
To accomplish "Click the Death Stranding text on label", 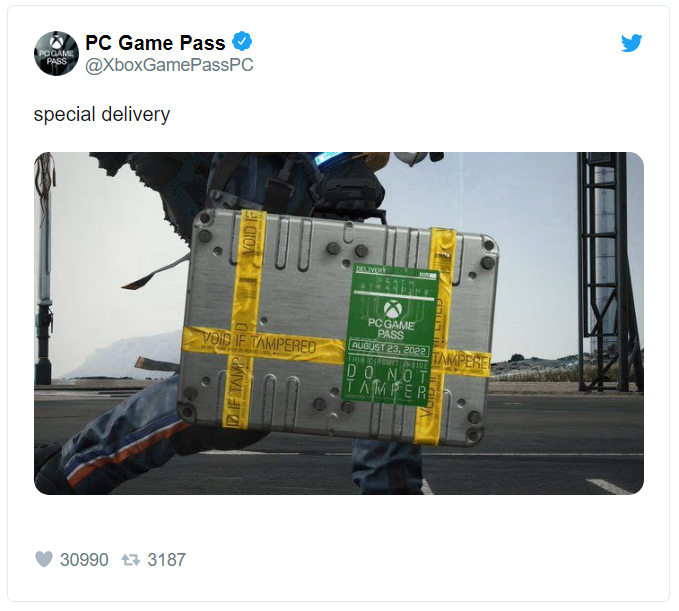I will point(396,286).
